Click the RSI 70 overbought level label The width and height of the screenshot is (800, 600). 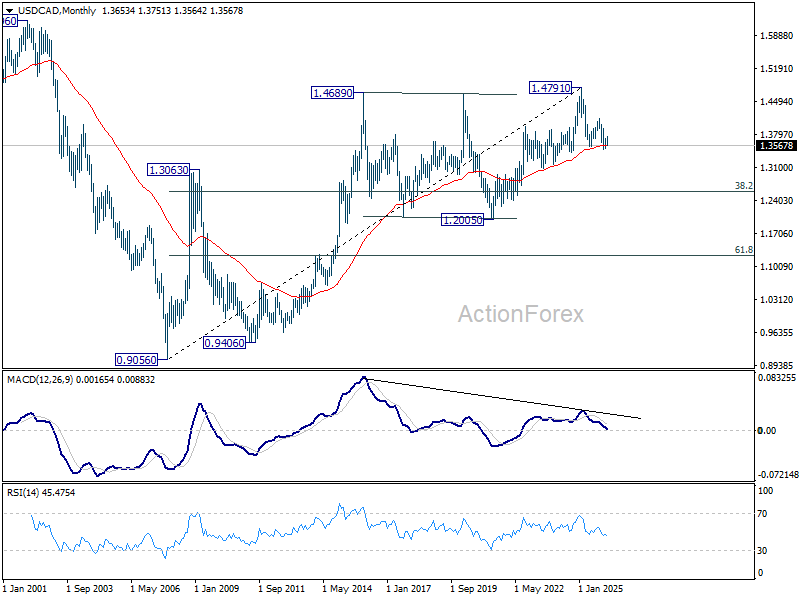pos(762,514)
